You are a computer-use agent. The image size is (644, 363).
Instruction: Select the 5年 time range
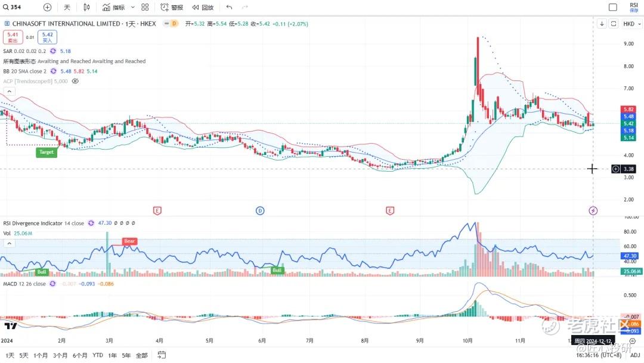pyautogui.click(x=126, y=355)
